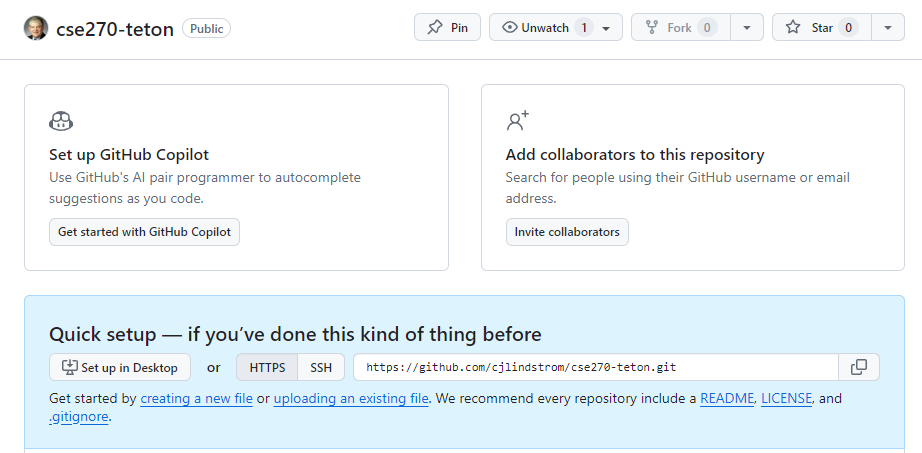Click Invite collaborators button
This screenshot has width=922, height=453.
tap(567, 232)
